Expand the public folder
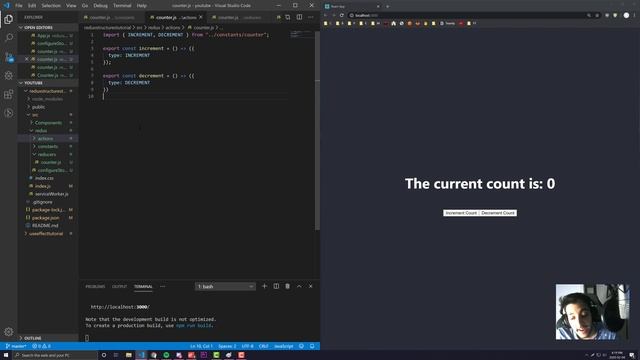This screenshot has height=360, width=640. click(48, 107)
